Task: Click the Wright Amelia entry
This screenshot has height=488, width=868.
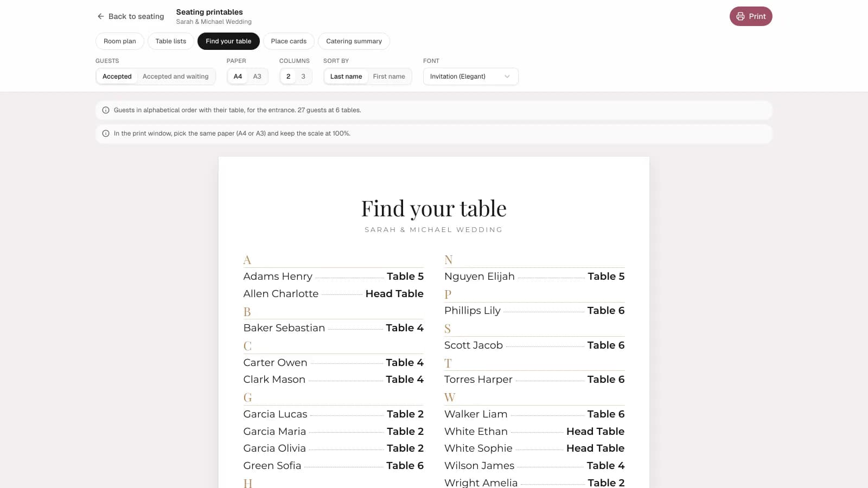Action: [534, 483]
